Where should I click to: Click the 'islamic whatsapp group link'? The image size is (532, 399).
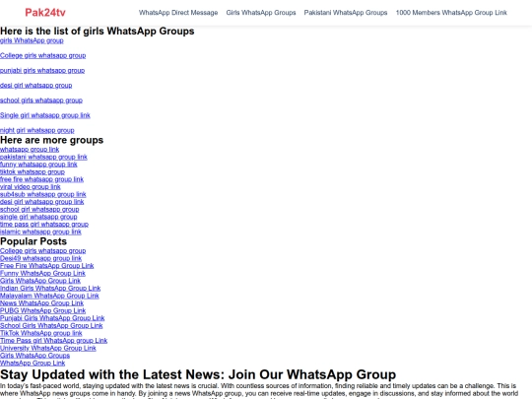(x=40, y=232)
